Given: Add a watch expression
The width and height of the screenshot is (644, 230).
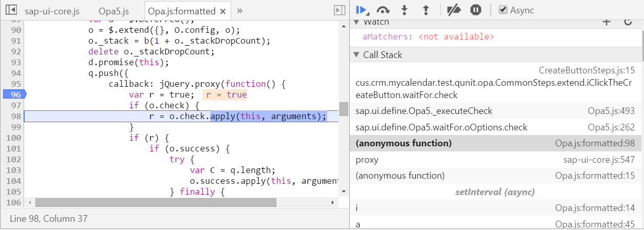Looking at the screenshot, I should pos(607,22).
